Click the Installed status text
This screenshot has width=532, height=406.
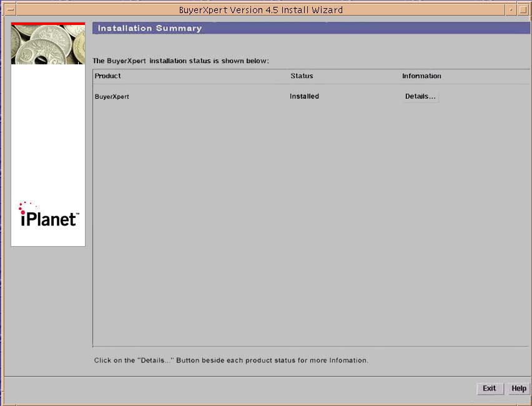click(x=304, y=96)
